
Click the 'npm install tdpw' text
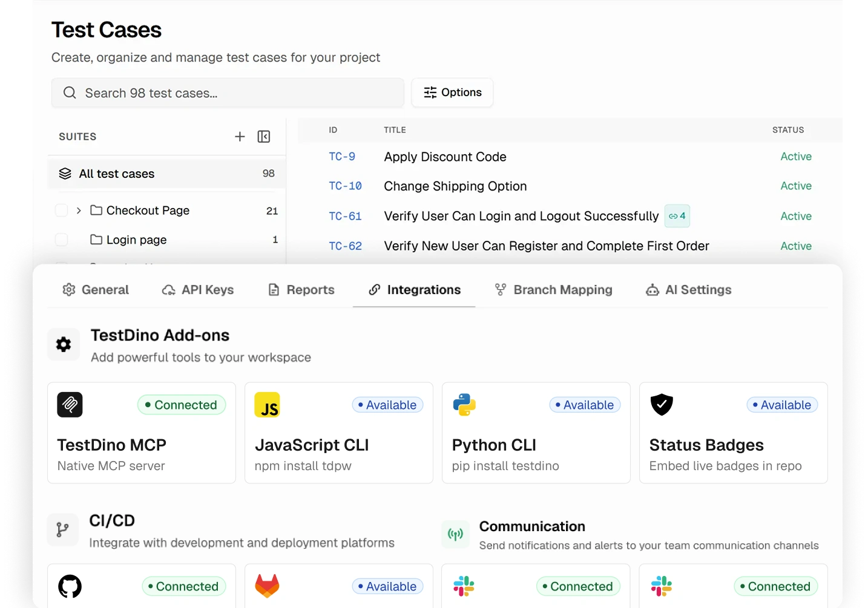tap(303, 466)
